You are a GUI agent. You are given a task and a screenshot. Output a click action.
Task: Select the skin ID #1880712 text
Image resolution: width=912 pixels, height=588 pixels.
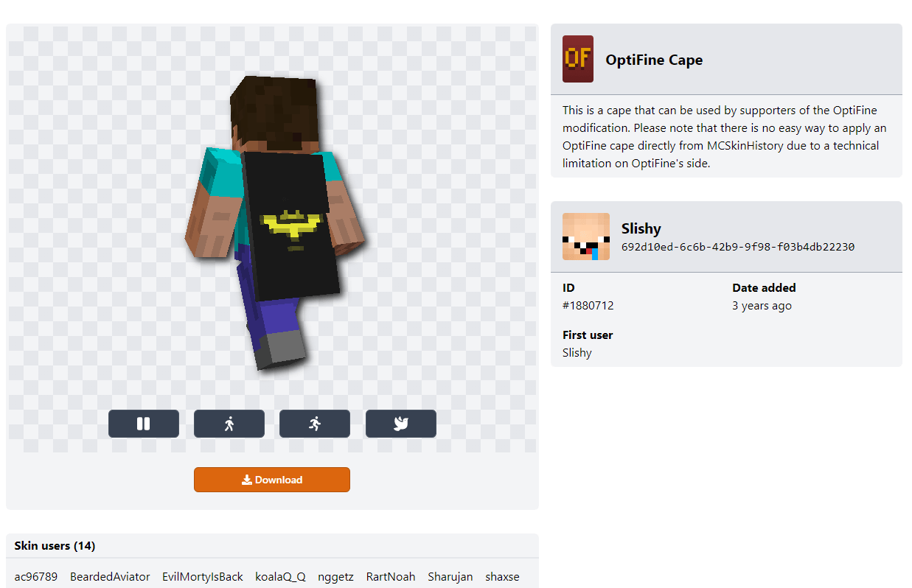[588, 305]
